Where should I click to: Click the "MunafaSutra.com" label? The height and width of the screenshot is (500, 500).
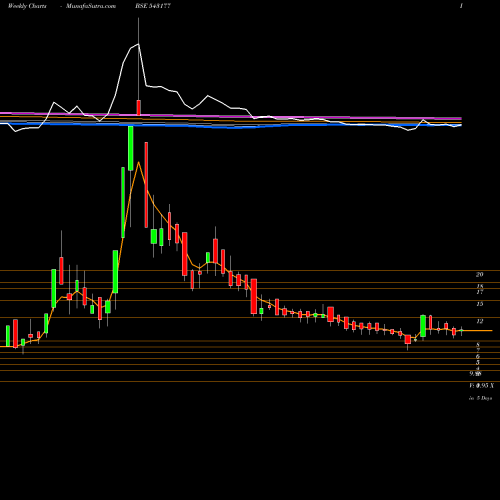tap(91, 6)
